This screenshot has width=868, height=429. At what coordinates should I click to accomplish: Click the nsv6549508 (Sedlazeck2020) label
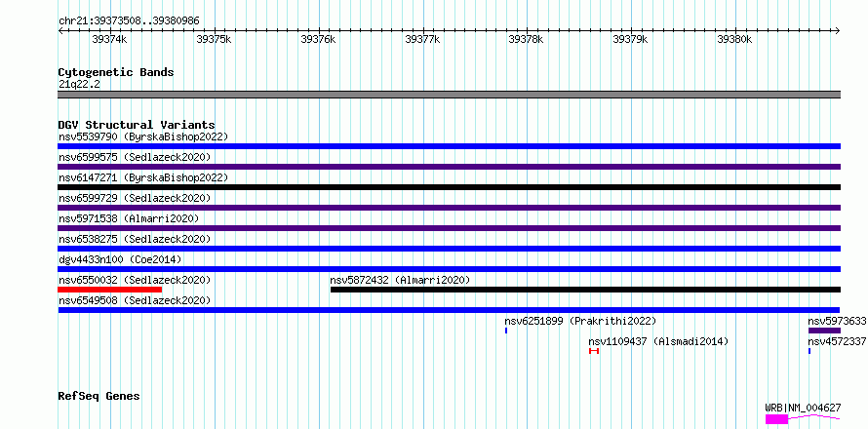[x=135, y=300]
